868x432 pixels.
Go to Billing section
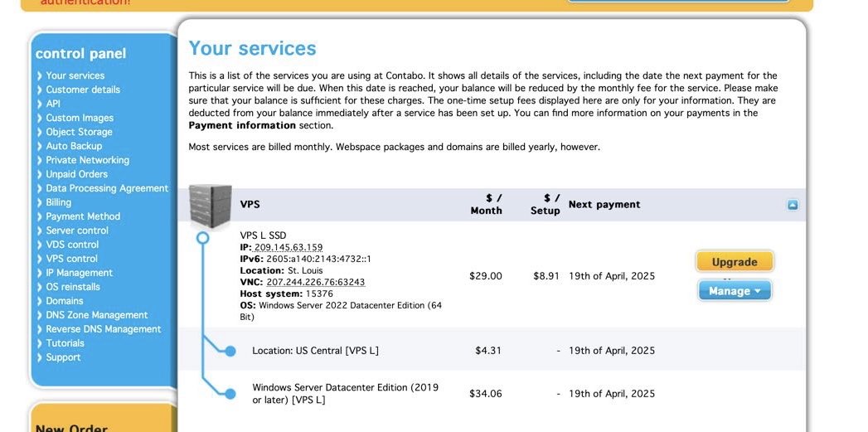(x=58, y=202)
